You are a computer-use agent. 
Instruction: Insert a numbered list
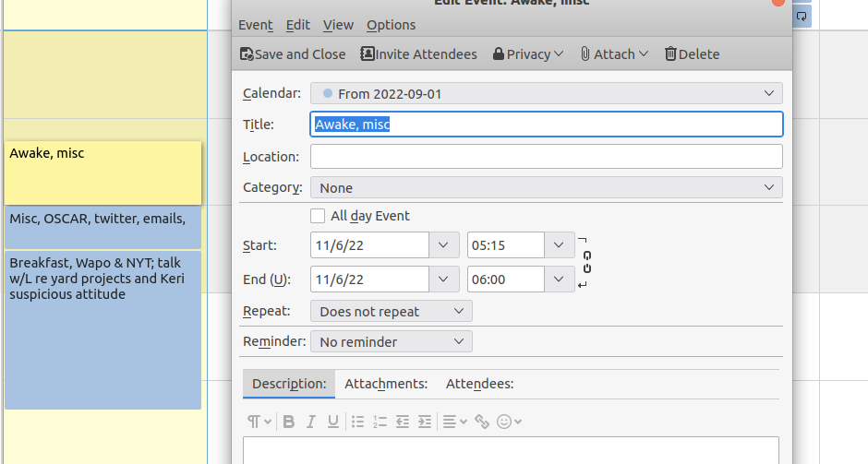pyautogui.click(x=380, y=422)
